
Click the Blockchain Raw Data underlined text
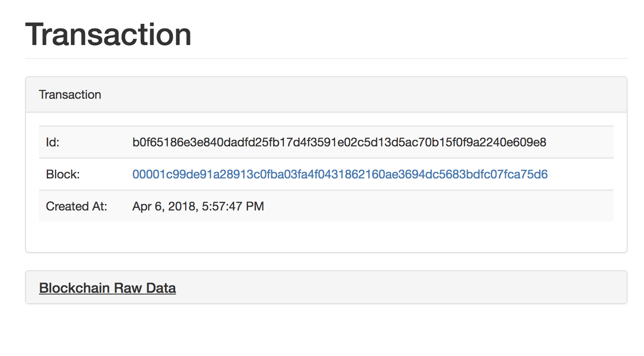[x=107, y=288]
